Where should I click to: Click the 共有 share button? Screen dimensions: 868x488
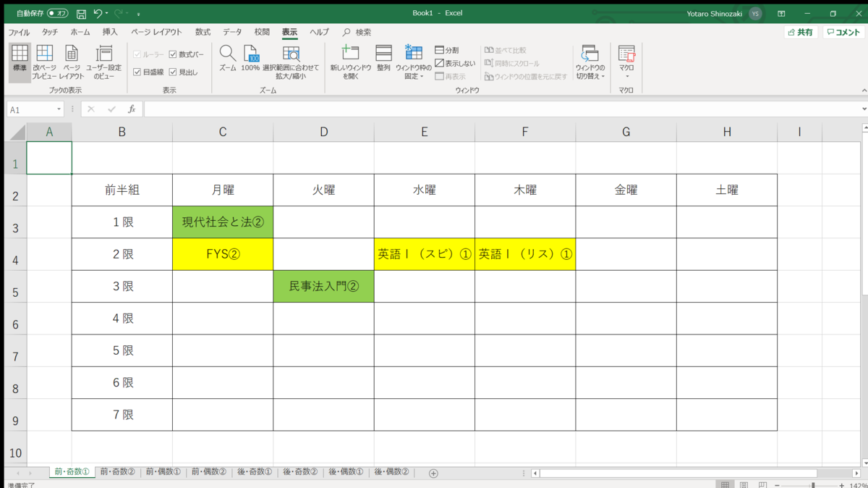[801, 33]
